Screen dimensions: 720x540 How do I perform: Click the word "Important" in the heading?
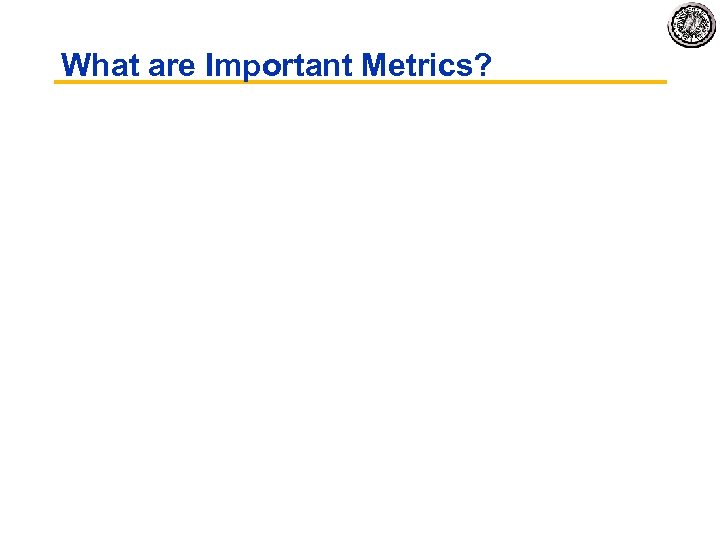279,67
